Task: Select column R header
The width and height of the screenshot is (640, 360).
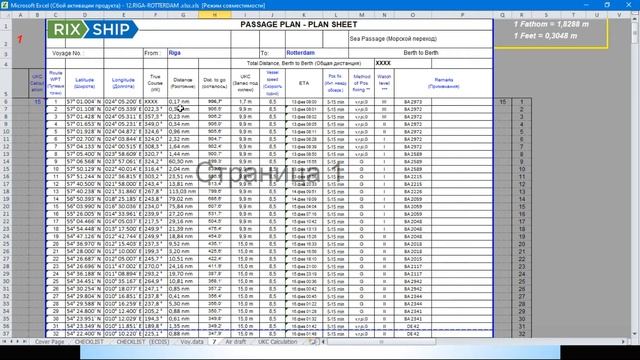Action: 521,15
